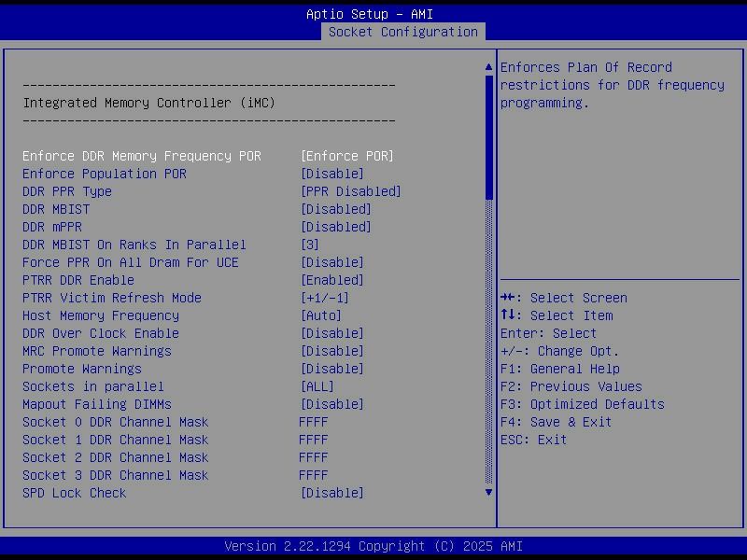747x560 pixels.
Task: Click the F3 Optimized Defaults hint
Action: pyautogui.click(x=582, y=404)
